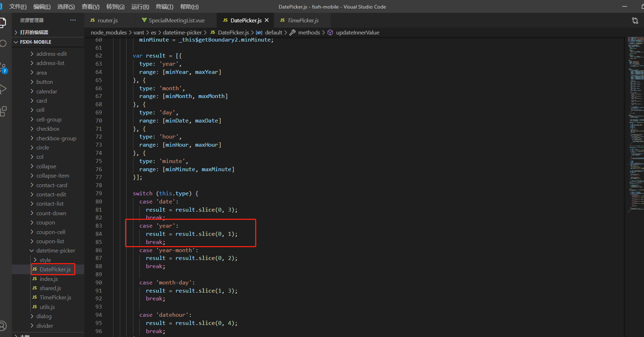Open the 终端(T) menu
The image size is (644, 337).
[x=165, y=7]
